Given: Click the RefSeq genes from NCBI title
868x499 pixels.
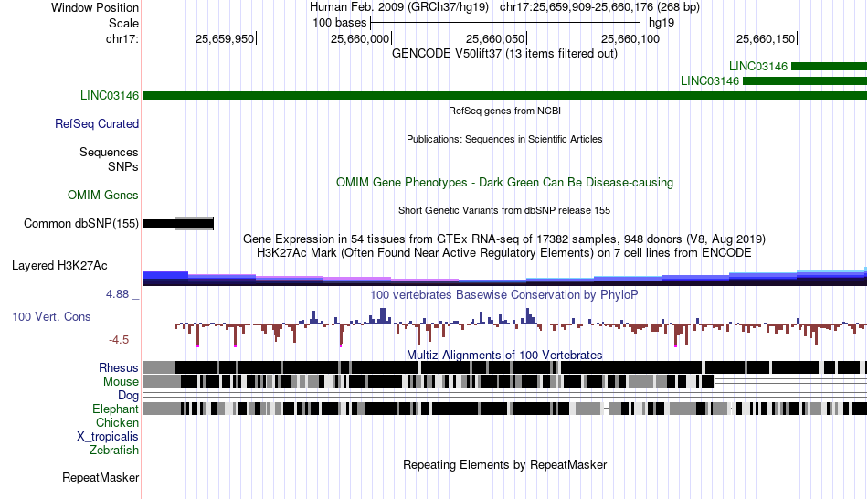Looking at the screenshot, I should (x=504, y=111).
